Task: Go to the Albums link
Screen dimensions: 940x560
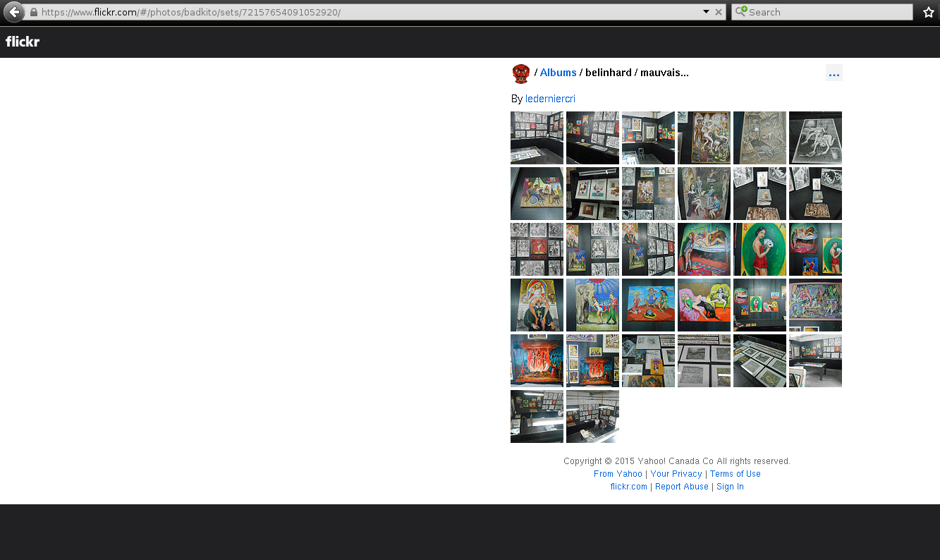Action: [x=558, y=73]
